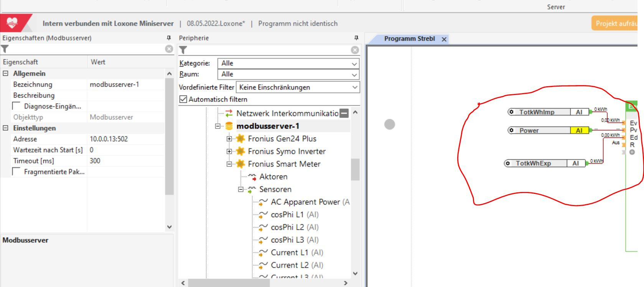Click the Peripherie tree vertical scrollbar thumb
This screenshot has width=644, height=287.
(355, 169)
